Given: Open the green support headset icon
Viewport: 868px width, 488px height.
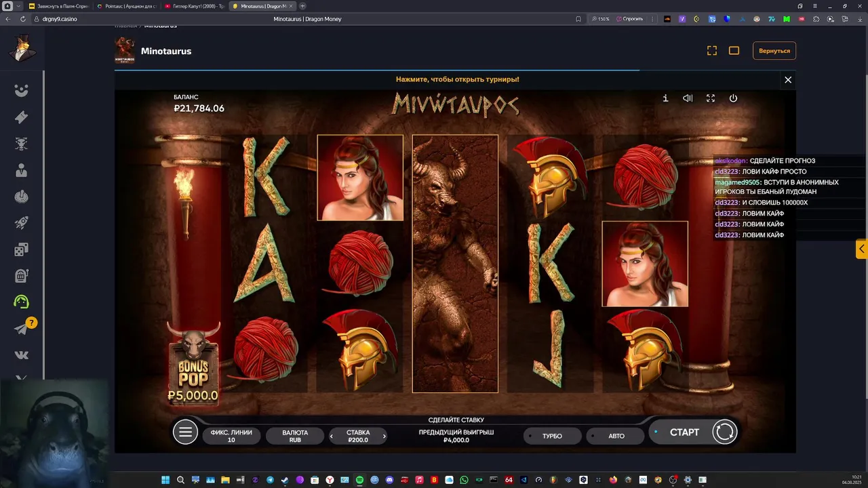Looking at the screenshot, I should [x=22, y=302].
